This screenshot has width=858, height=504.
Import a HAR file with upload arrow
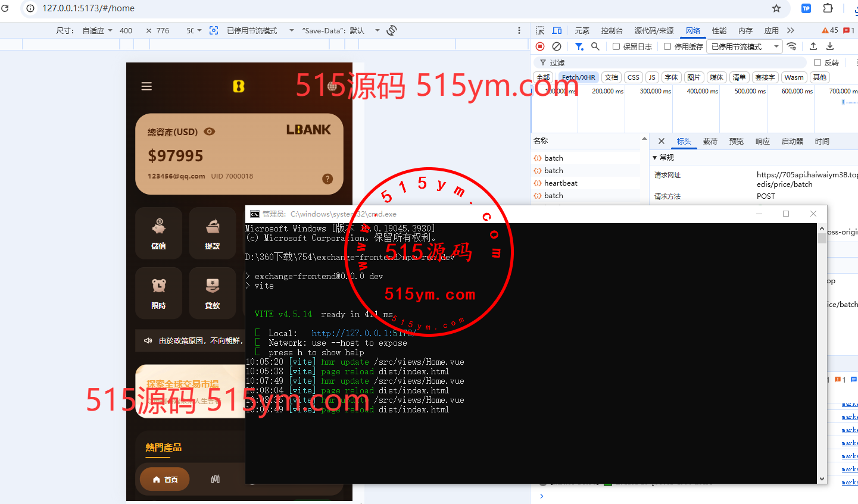[813, 46]
